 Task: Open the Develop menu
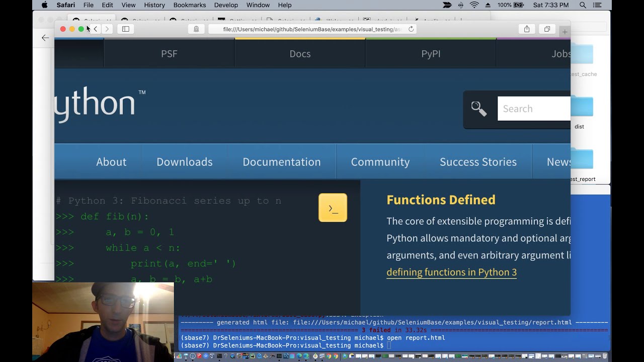pyautogui.click(x=226, y=5)
